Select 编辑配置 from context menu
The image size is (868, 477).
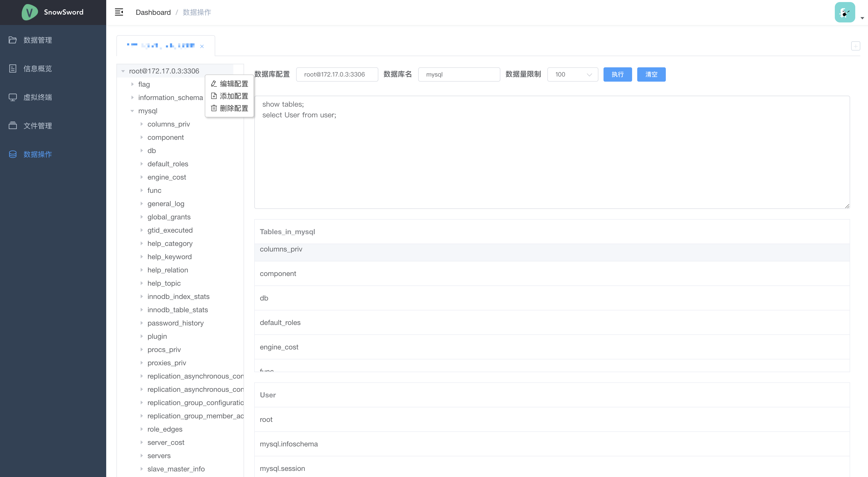point(230,84)
